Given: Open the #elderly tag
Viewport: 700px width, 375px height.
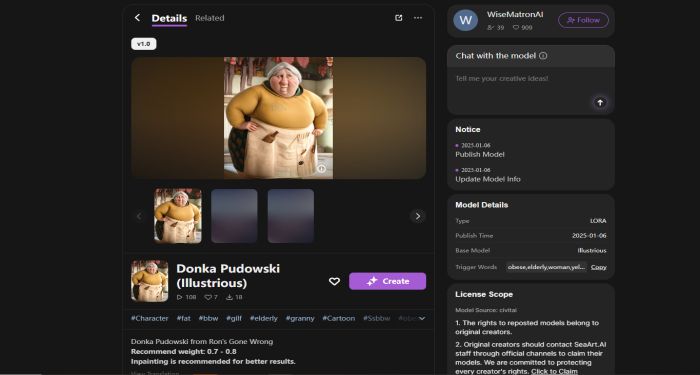Looking at the screenshot, I should (x=263, y=318).
